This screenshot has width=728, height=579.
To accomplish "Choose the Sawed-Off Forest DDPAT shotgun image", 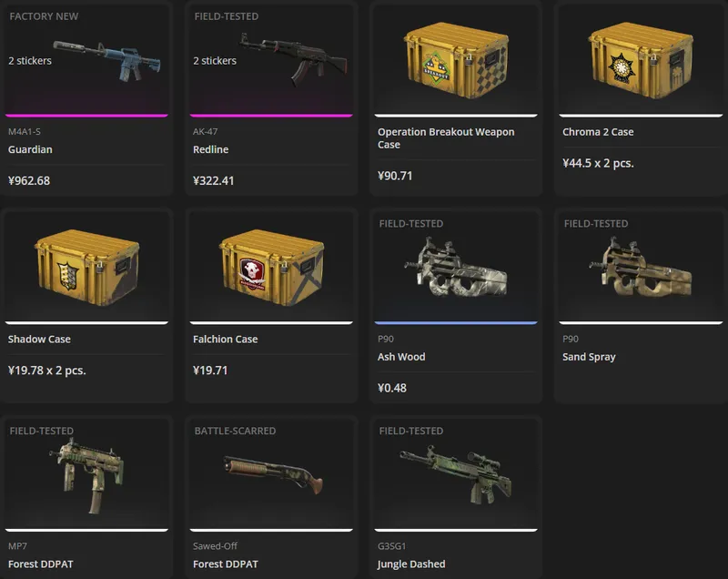I will pos(273,475).
